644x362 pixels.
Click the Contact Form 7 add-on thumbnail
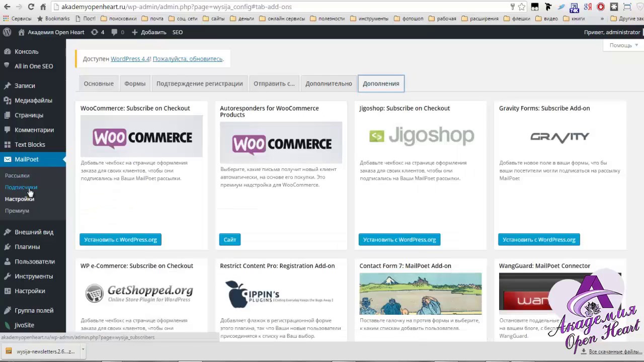(421, 294)
